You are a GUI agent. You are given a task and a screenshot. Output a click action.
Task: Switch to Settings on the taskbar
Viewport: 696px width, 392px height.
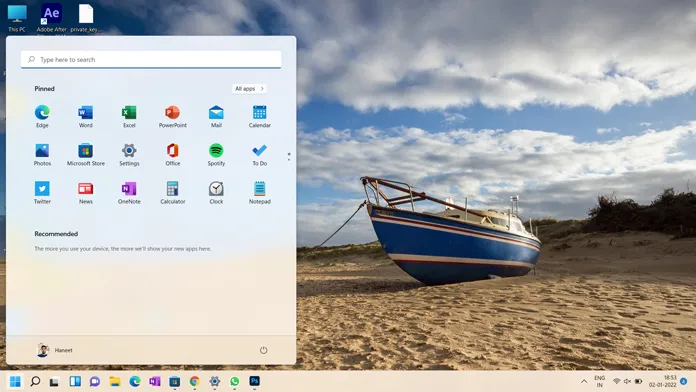215,381
